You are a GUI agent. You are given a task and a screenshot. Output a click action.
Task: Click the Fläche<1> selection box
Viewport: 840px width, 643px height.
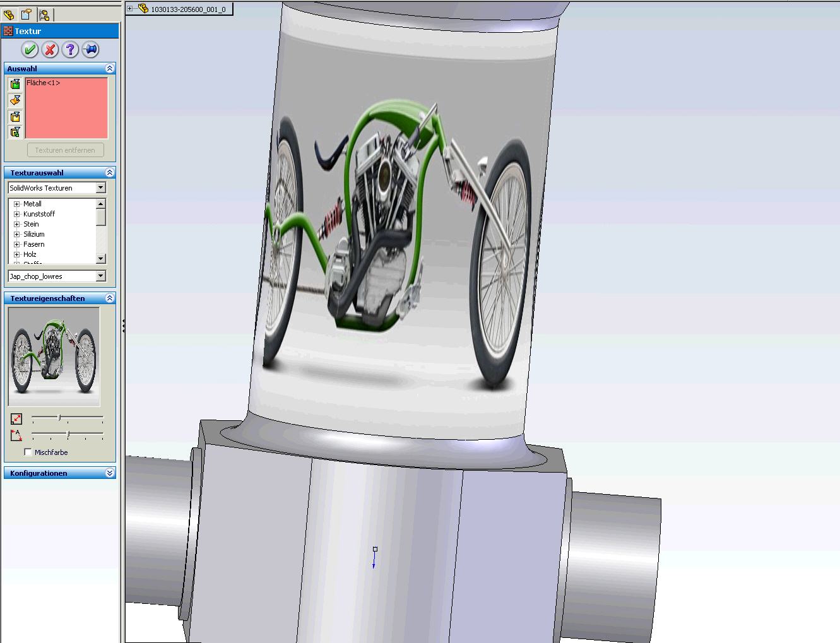click(x=66, y=108)
